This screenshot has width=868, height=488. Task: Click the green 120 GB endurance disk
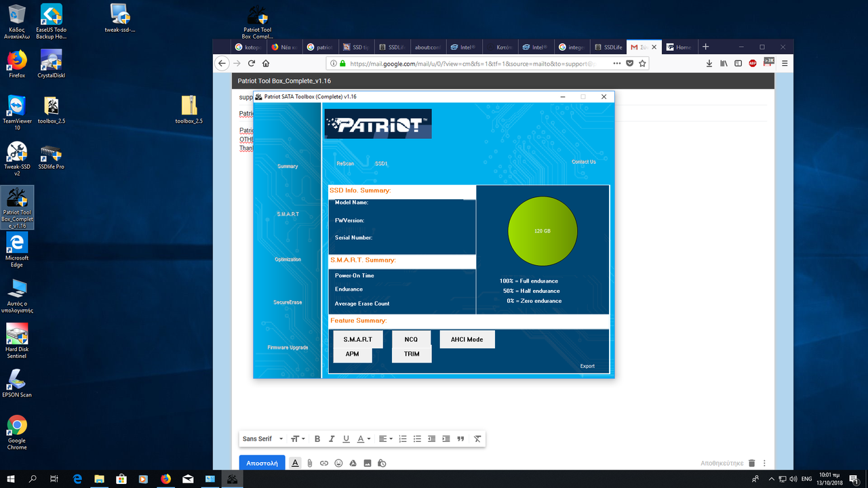[542, 231]
